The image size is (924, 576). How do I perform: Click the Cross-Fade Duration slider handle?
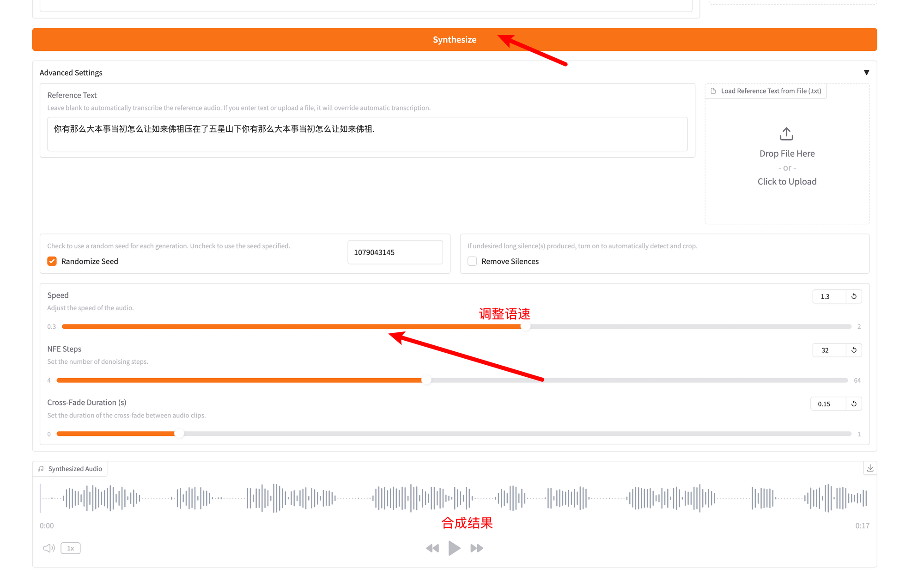click(179, 434)
